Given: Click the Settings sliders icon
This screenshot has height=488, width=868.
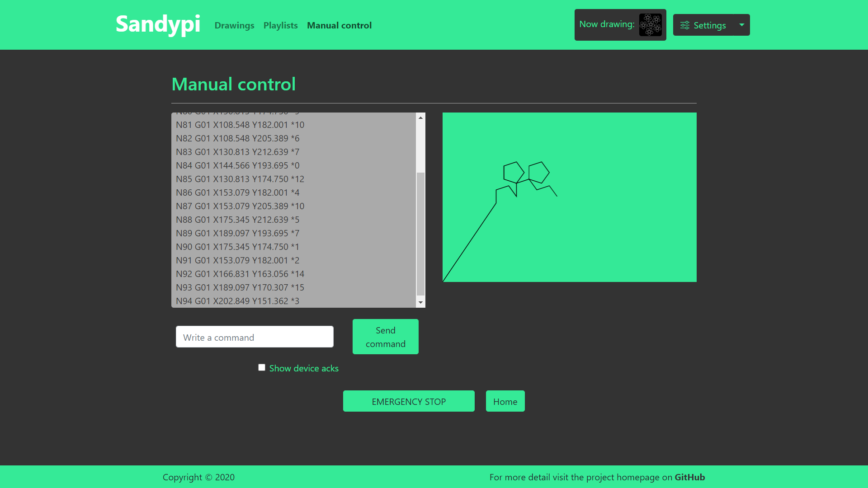Looking at the screenshot, I should coord(685,25).
